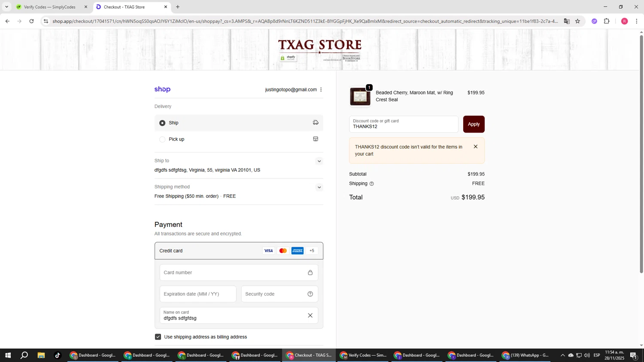Open File Explorer from taskbar
Screen dimensions: 644x362
click(x=41, y=355)
